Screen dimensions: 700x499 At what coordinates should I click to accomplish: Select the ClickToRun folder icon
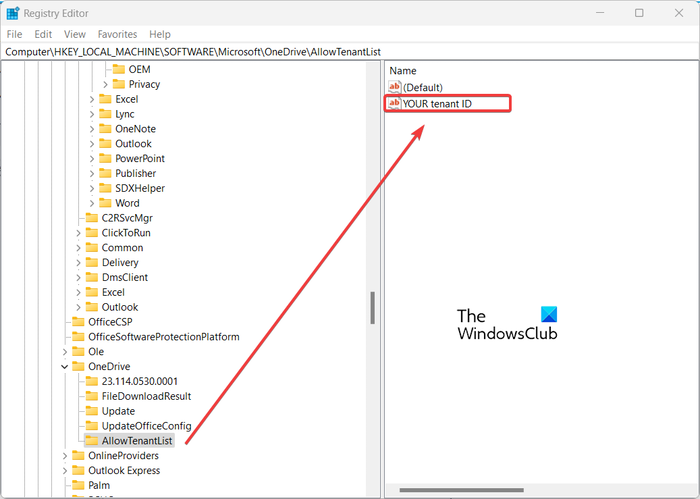click(x=92, y=233)
